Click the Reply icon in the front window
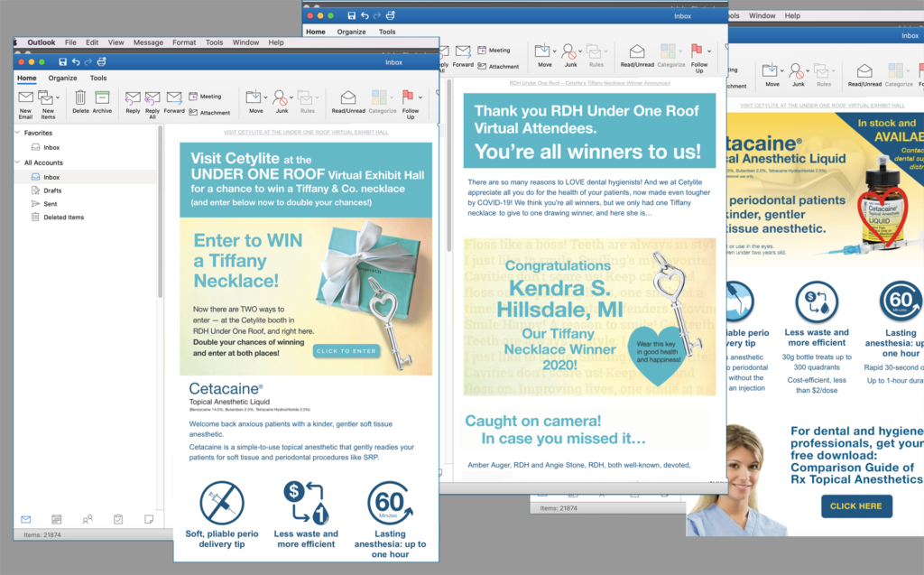 pos(134,102)
